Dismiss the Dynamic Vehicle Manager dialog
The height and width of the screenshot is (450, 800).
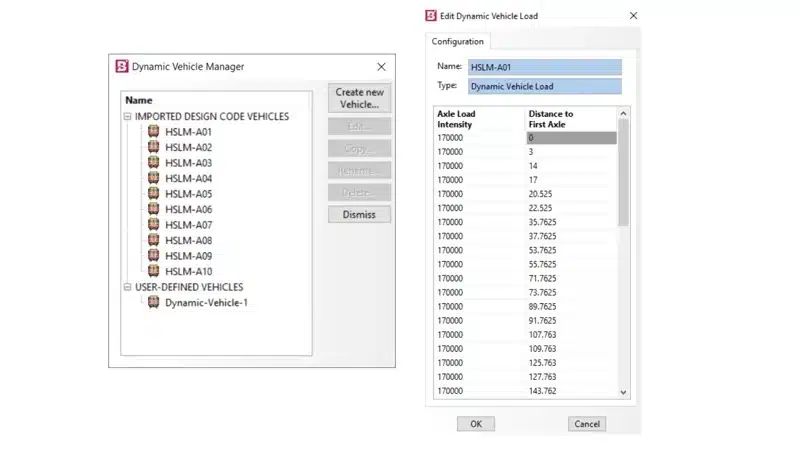pyautogui.click(x=359, y=215)
